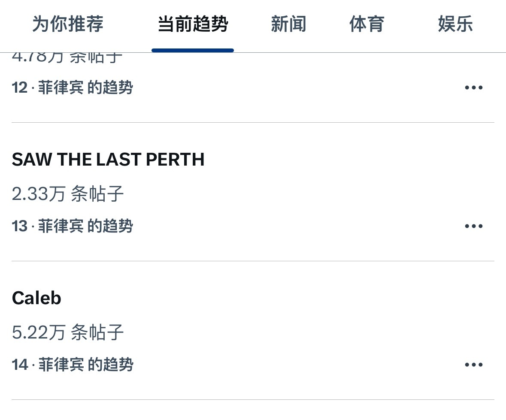Click the 5.22万 条帖子 post count
506x420 pixels.
coord(68,332)
